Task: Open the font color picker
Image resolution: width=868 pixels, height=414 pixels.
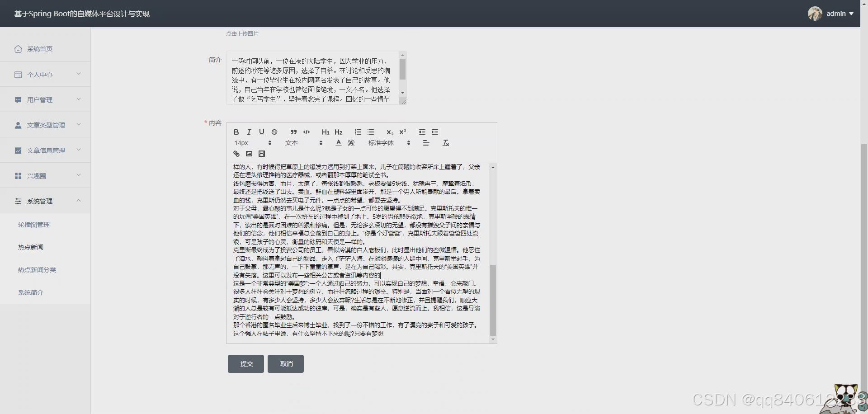Action: click(x=338, y=143)
